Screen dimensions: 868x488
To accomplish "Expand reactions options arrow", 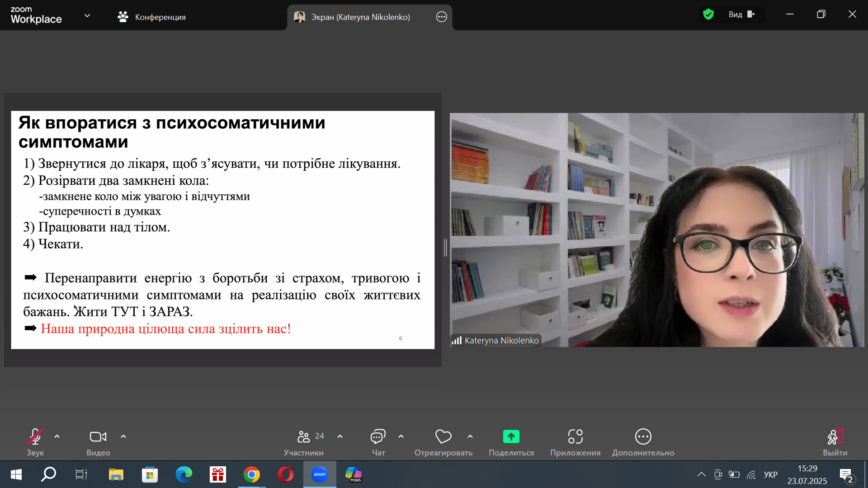I will click(470, 436).
